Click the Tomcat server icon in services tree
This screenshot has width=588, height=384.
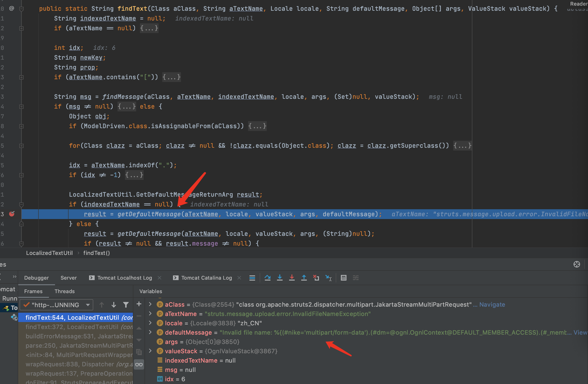pyautogui.click(x=6, y=308)
